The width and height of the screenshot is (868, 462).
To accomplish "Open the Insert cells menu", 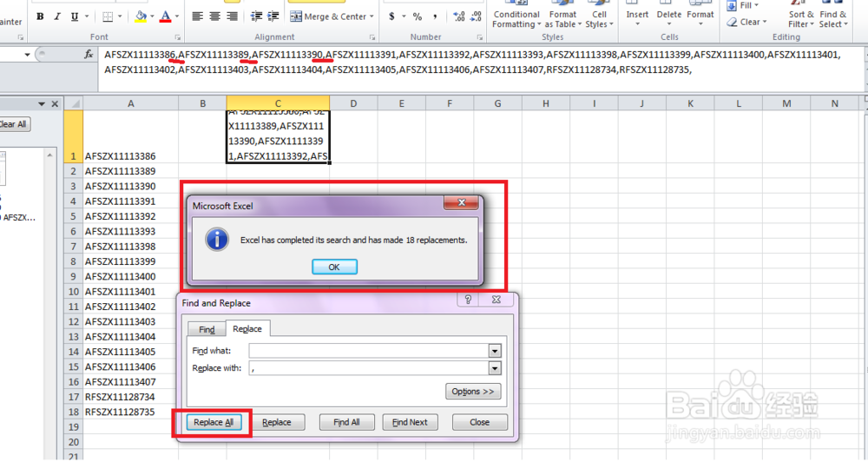I will (x=637, y=15).
